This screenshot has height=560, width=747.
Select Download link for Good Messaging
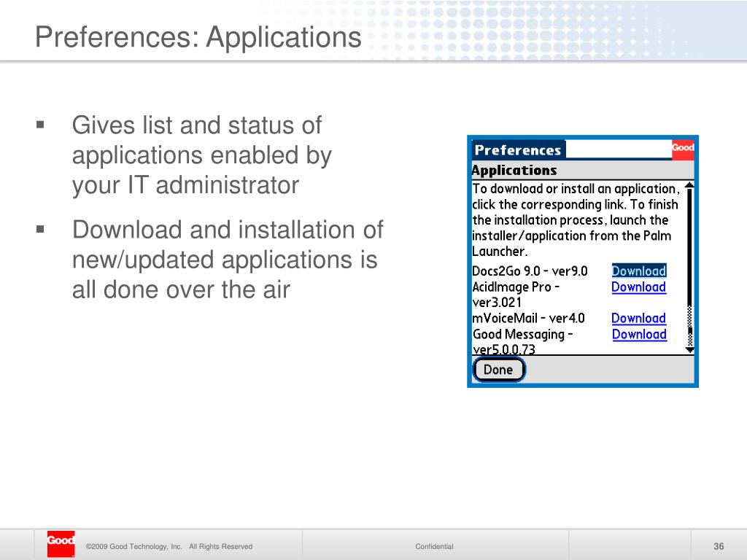point(639,334)
